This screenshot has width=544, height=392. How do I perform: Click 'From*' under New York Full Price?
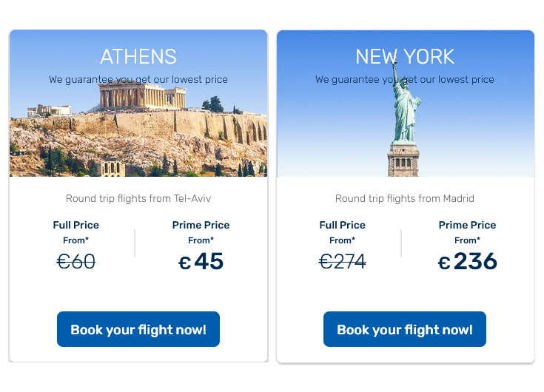pos(343,240)
